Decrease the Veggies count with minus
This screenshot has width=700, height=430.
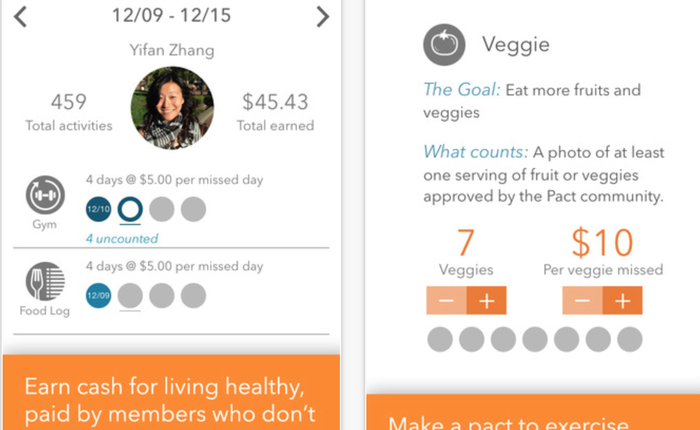coord(446,301)
